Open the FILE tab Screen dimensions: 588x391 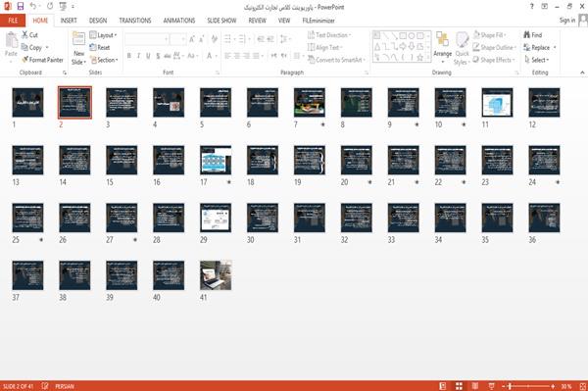click(13, 21)
